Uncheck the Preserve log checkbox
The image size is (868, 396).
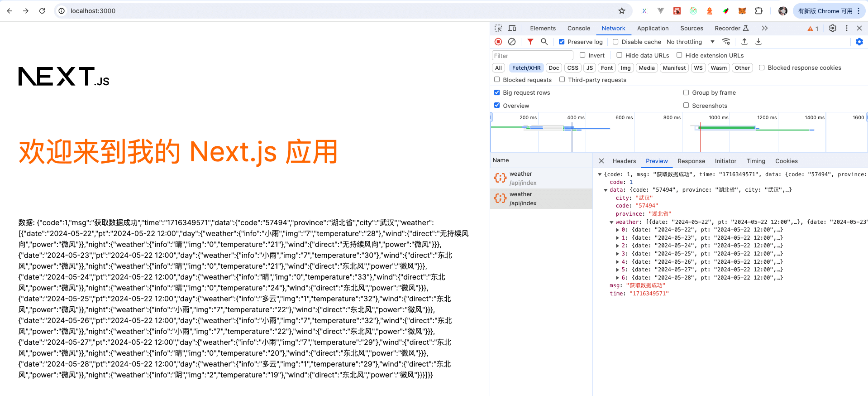pyautogui.click(x=562, y=42)
